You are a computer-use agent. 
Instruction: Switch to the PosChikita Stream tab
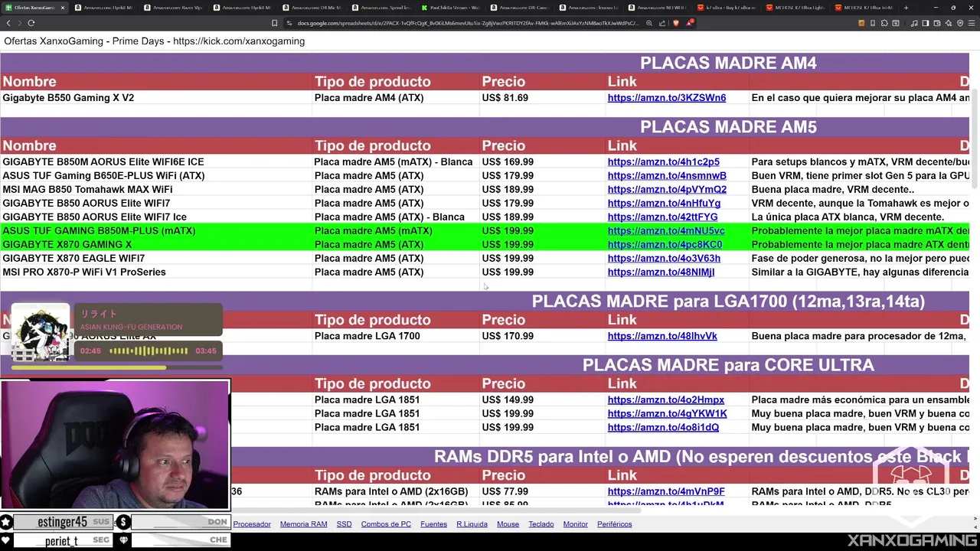coord(453,8)
